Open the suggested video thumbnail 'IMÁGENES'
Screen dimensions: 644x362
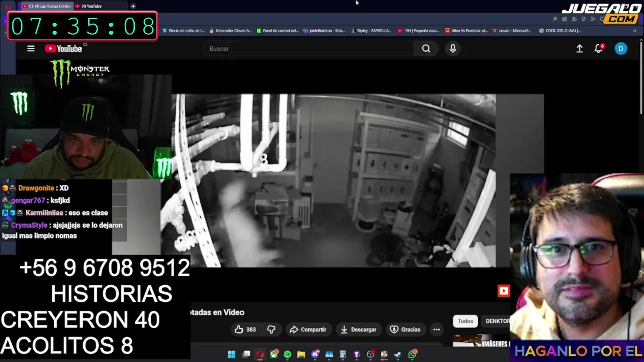(481, 341)
